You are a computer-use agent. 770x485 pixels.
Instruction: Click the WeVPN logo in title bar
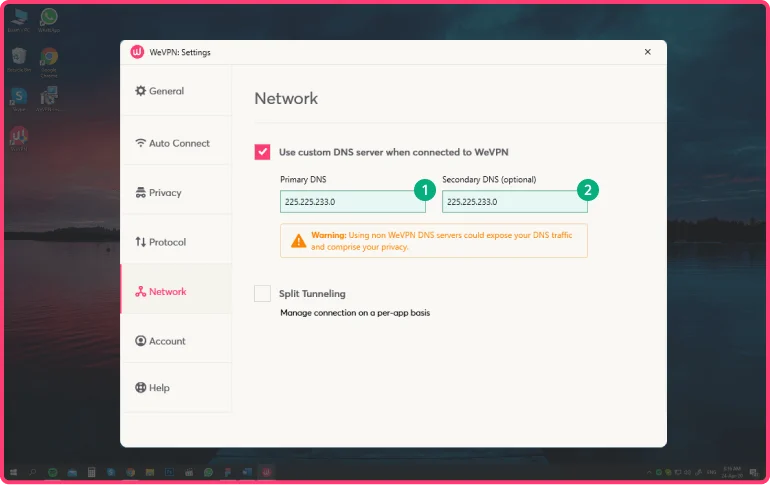click(x=137, y=52)
